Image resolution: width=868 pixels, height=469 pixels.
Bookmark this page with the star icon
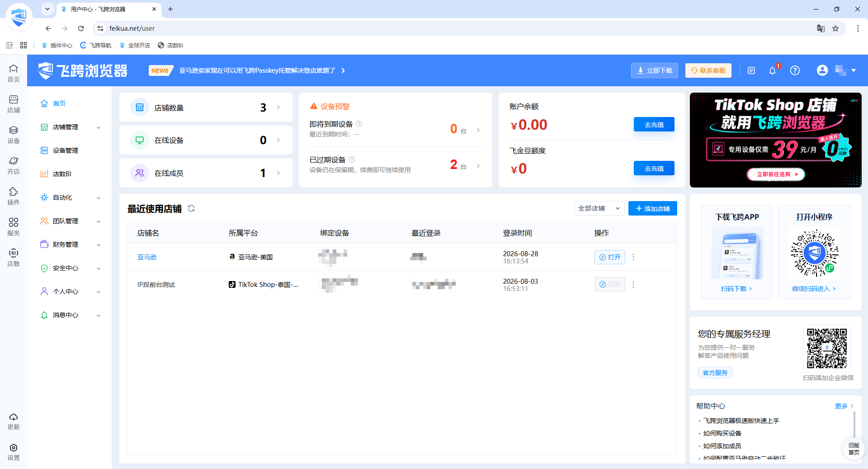pos(835,28)
